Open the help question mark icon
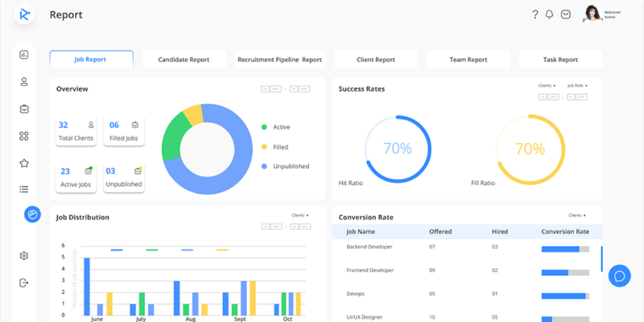This screenshot has height=322, width=644. tap(535, 14)
